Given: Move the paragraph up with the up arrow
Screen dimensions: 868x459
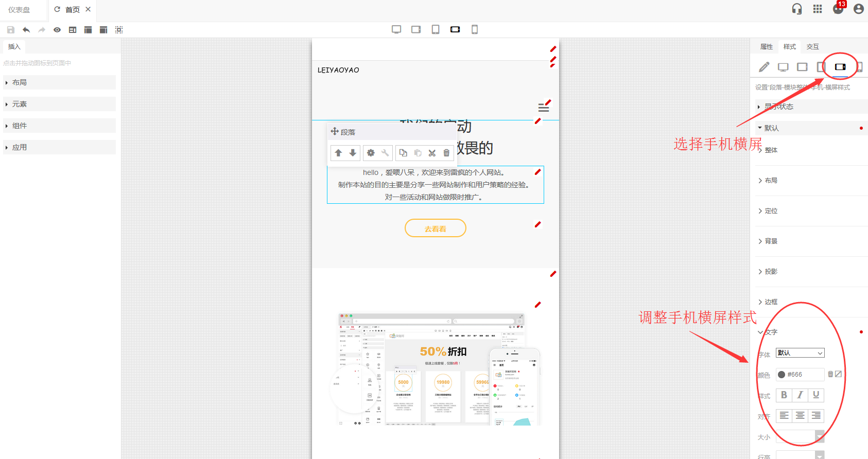Looking at the screenshot, I should point(338,153).
